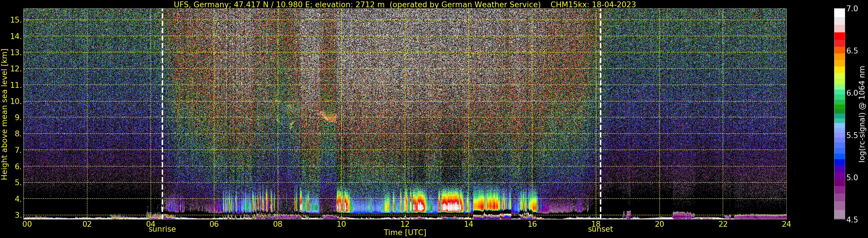Click the sunset label below the time axis

pyautogui.click(x=600, y=229)
